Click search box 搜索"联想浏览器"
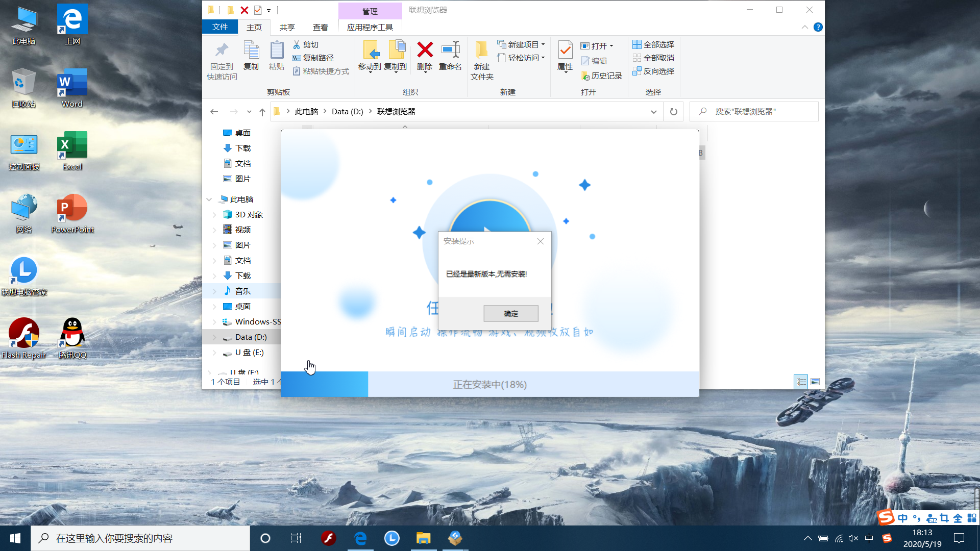 point(754,112)
